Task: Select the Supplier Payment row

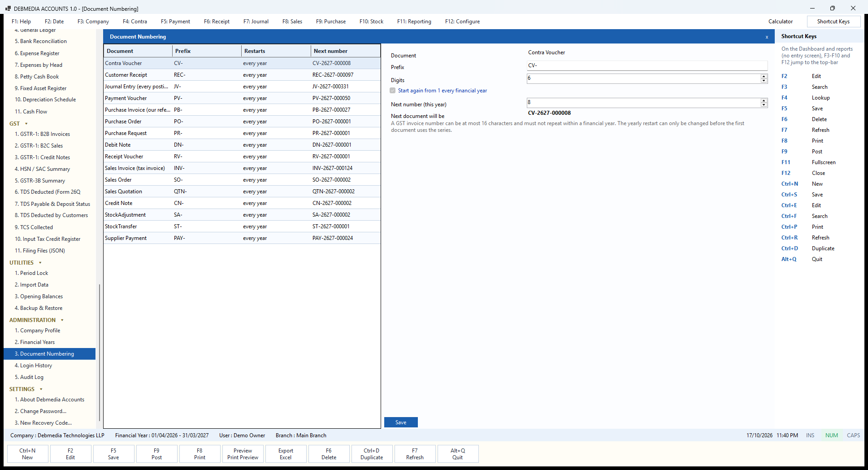Action: pos(242,238)
